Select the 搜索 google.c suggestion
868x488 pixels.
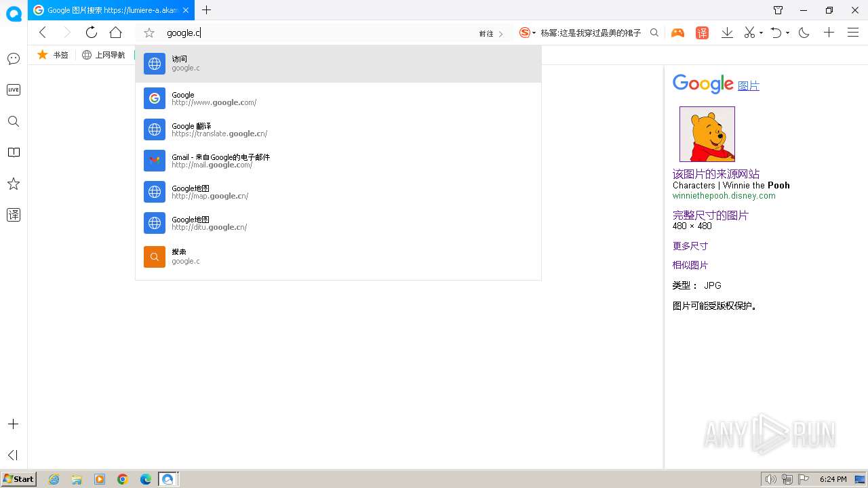[x=338, y=256]
